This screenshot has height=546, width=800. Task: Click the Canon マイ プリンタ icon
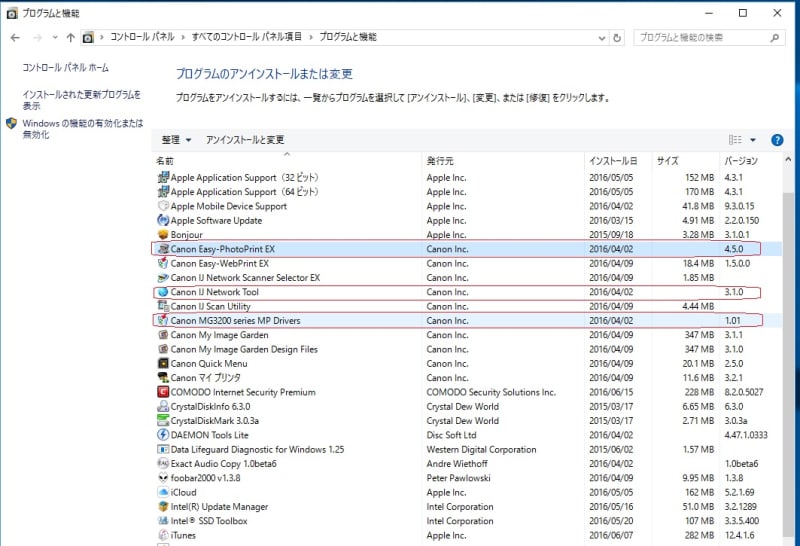[163, 377]
